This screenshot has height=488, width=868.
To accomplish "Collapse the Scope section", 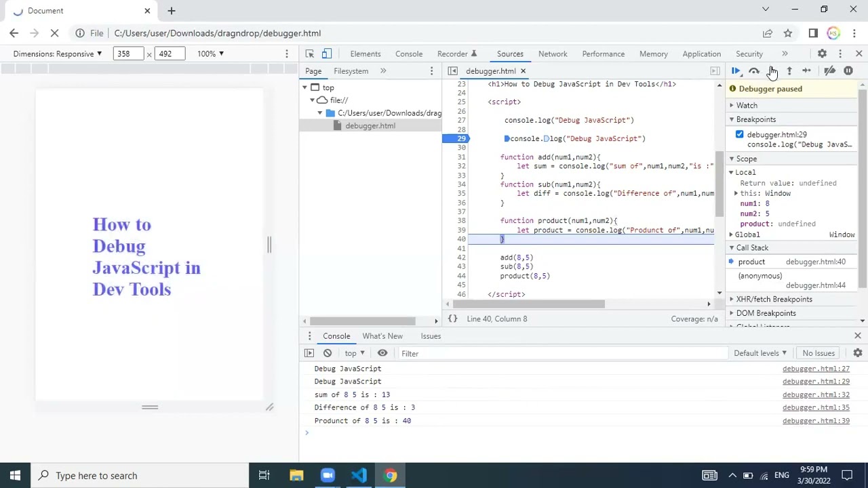I will point(746,159).
